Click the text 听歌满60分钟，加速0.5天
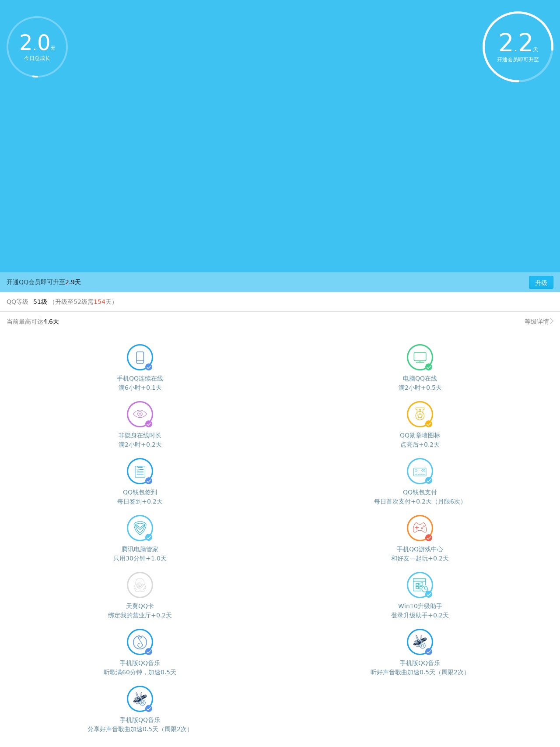This screenshot has height=747, width=560. tap(140, 672)
